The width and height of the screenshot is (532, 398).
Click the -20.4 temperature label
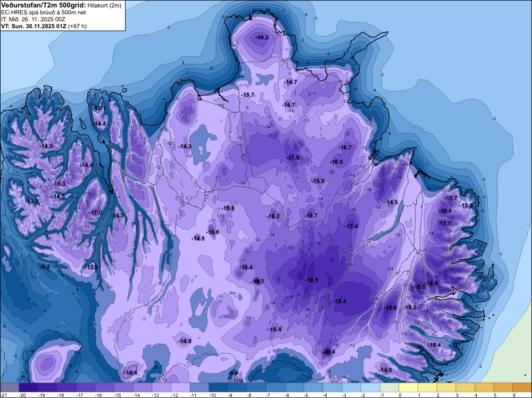point(328,352)
